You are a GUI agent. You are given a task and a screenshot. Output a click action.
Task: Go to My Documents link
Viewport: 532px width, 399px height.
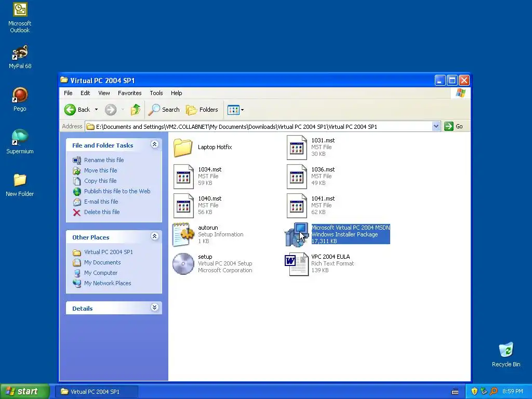point(102,262)
